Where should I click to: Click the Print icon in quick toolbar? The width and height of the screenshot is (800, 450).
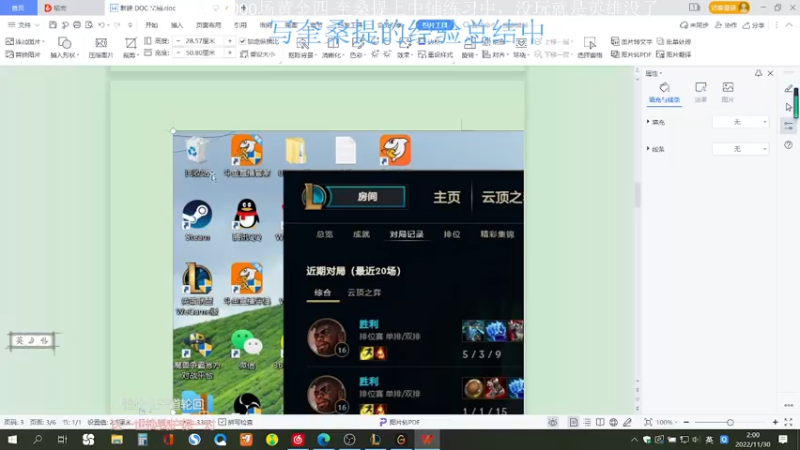point(77,24)
